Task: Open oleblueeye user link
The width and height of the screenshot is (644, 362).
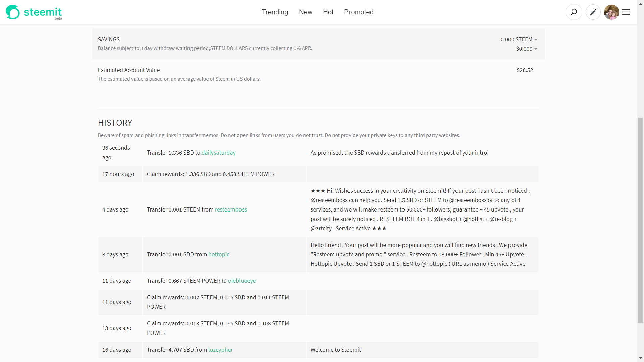Action: 241,281
